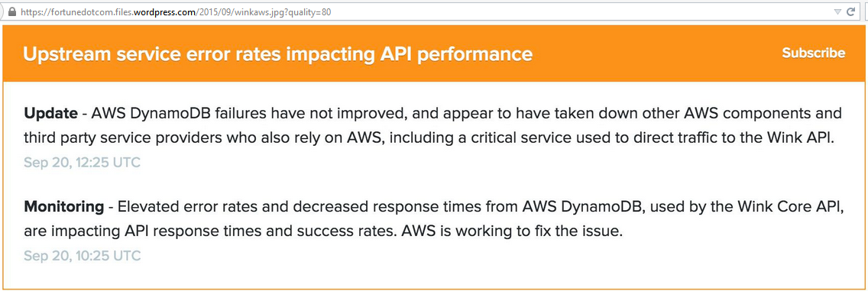The height and width of the screenshot is (291, 868).
Task: Click the Sep 20, 12:25 UTC timestamp
Action: (82, 163)
